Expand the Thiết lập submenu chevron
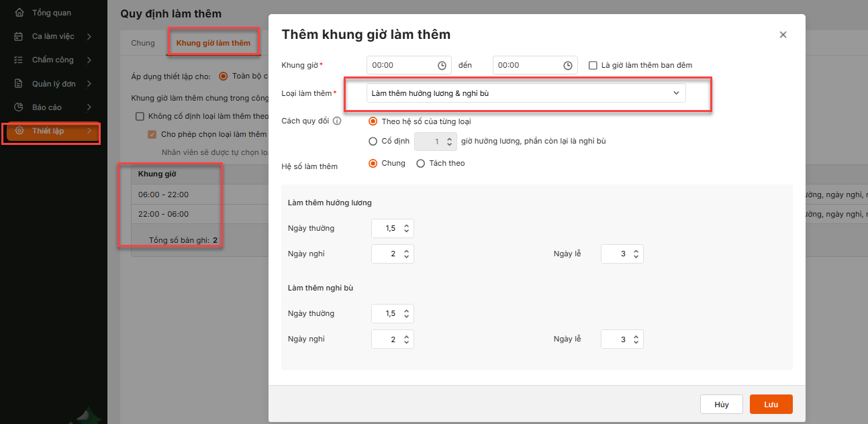The image size is (868, 424). [x=89, y=131]
